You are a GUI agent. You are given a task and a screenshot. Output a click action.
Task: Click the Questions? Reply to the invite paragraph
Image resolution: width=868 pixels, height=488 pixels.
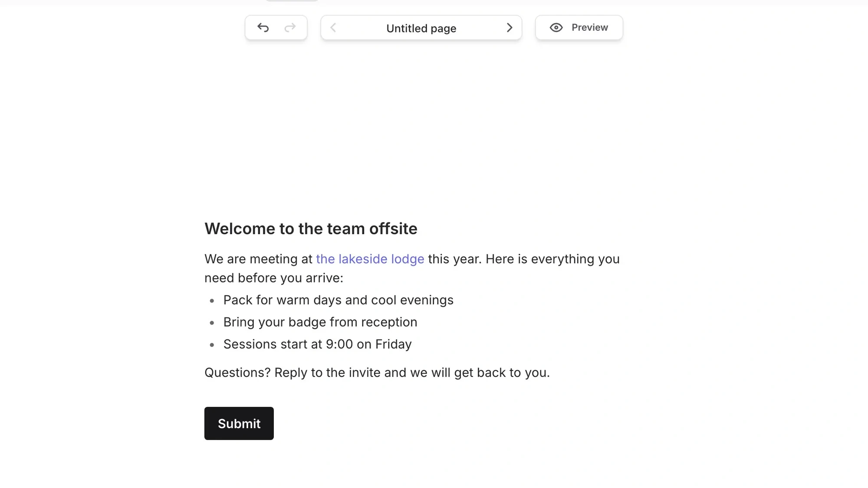[x=377, y=373]
